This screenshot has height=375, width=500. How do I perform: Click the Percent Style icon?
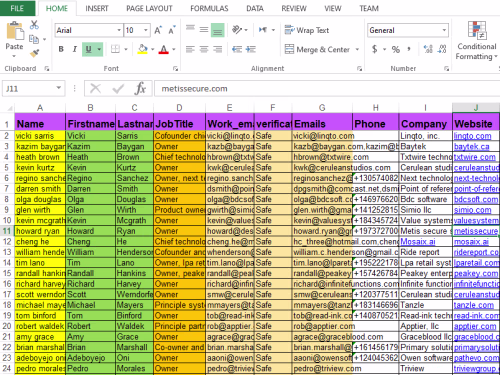(396, 49)
